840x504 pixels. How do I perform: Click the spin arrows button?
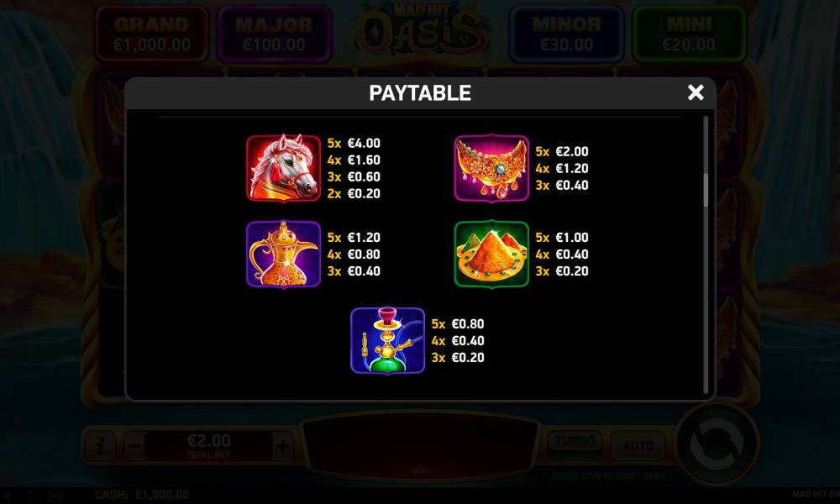pyautogui.click(x=717, y=444)
